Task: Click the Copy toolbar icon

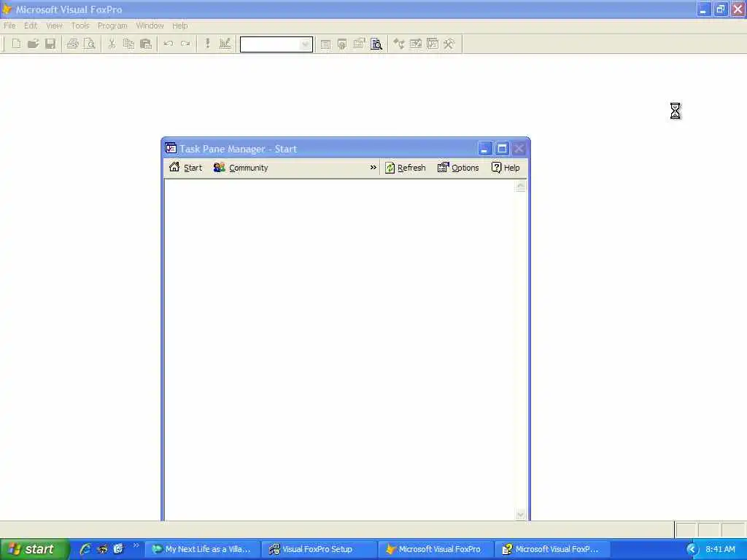Action: [x=128, y=44]
